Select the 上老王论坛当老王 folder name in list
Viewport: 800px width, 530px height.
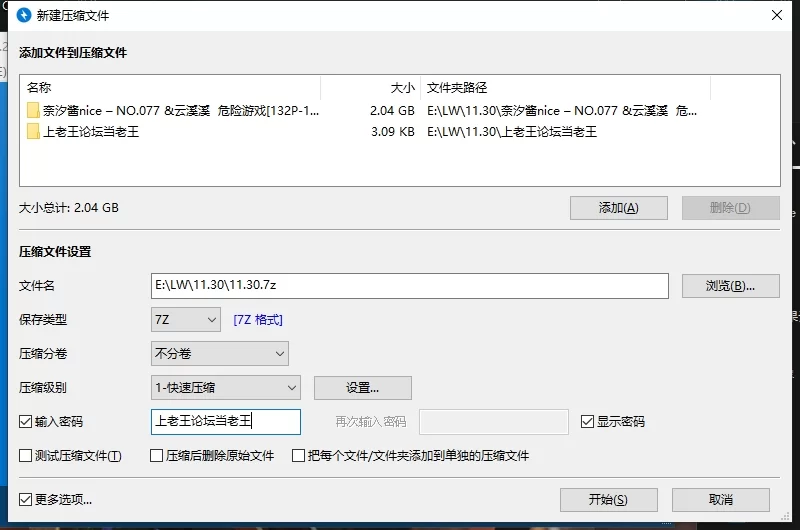(91, 132)
